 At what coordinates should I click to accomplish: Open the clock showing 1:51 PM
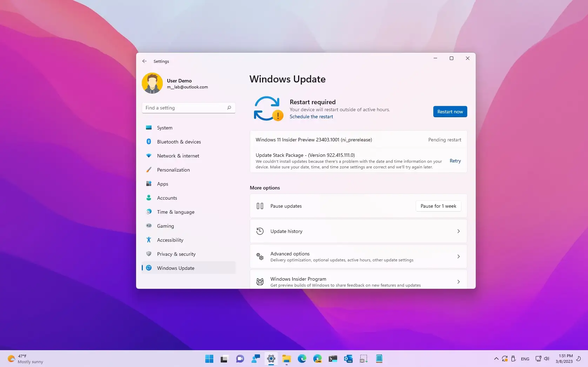(x=564, y=359)
